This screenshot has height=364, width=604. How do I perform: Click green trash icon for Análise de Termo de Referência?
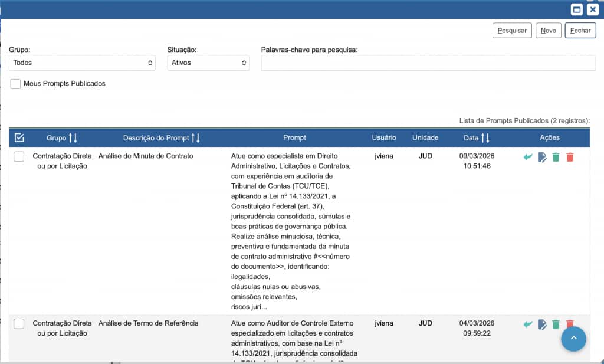click(556, 324)
